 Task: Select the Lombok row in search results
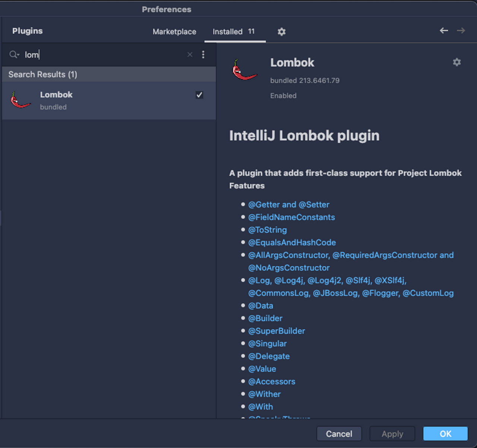[109, 101]
